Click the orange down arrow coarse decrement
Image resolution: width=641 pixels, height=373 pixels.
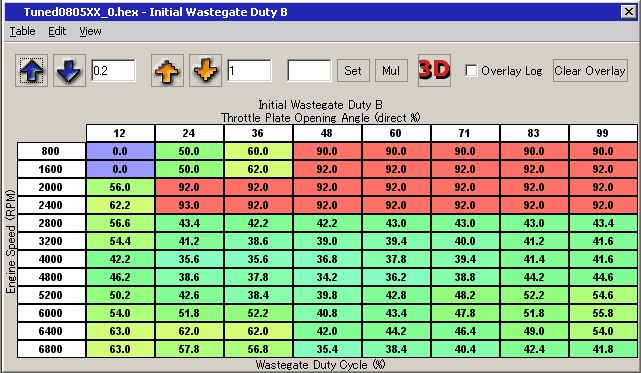(x=205, y=71)
